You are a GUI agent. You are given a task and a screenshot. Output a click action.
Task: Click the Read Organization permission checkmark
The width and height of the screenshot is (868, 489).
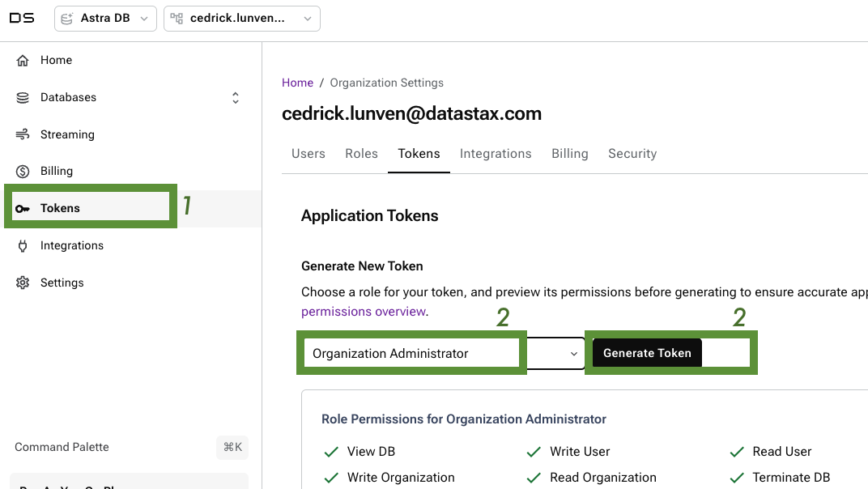click(534, 478)
